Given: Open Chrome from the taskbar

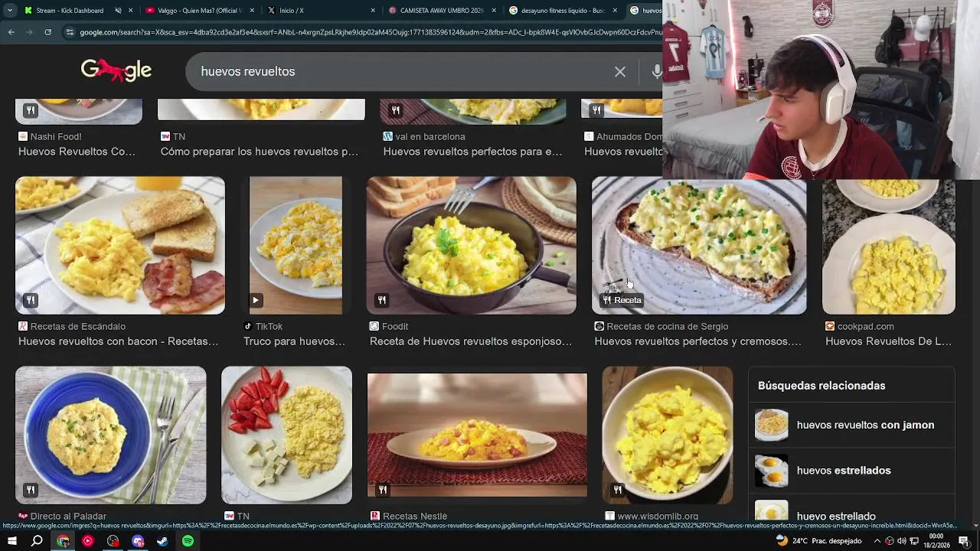Looking at the screenshot, I should [63, 541].
